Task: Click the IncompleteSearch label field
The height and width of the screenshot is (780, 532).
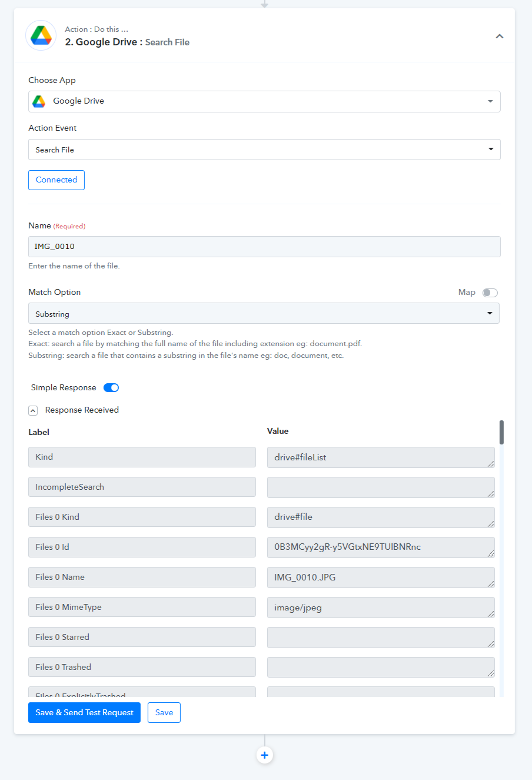Action: [x=142, y=487]
